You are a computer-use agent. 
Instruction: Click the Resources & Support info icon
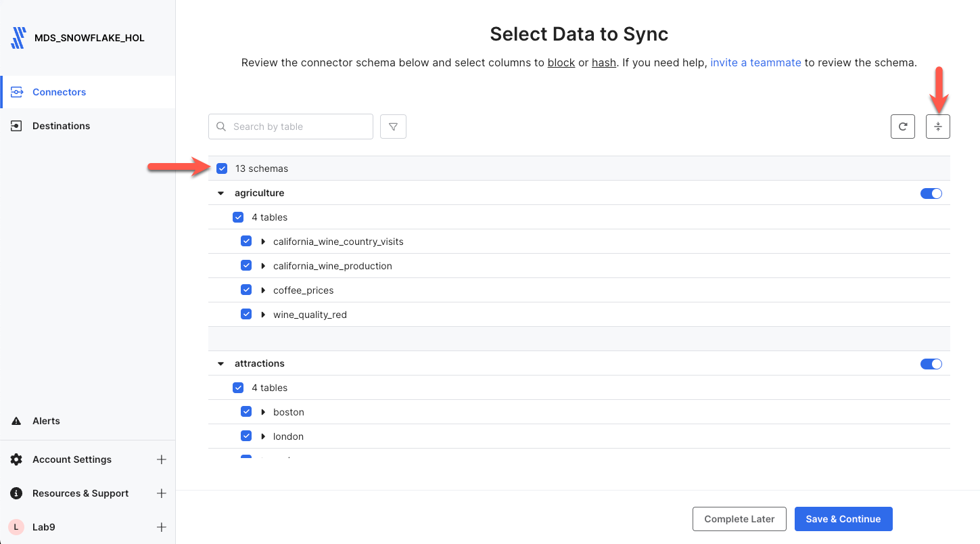(17, 493)
